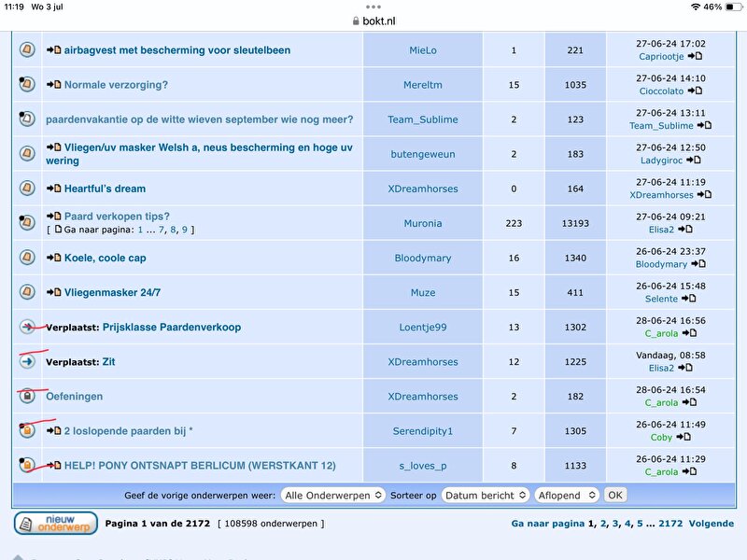Go to last post icon next to Selente

pyautogui.click(x=688, y=299)
